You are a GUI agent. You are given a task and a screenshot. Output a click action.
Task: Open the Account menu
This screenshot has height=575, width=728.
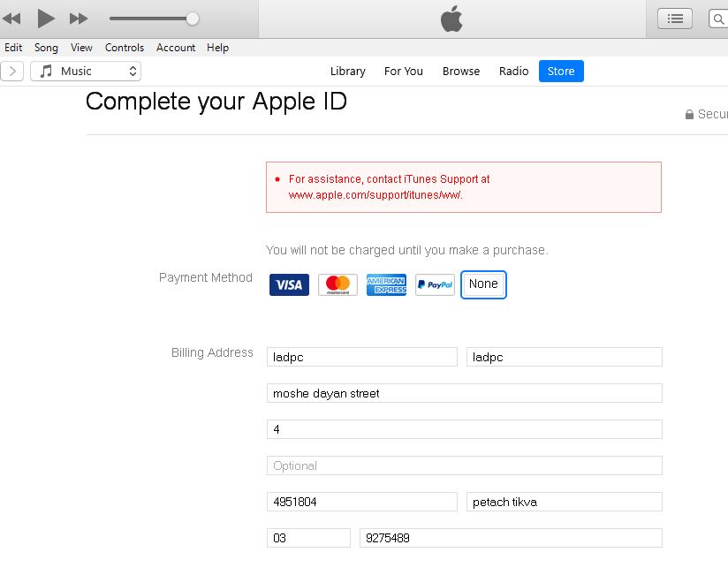point(175,48)
